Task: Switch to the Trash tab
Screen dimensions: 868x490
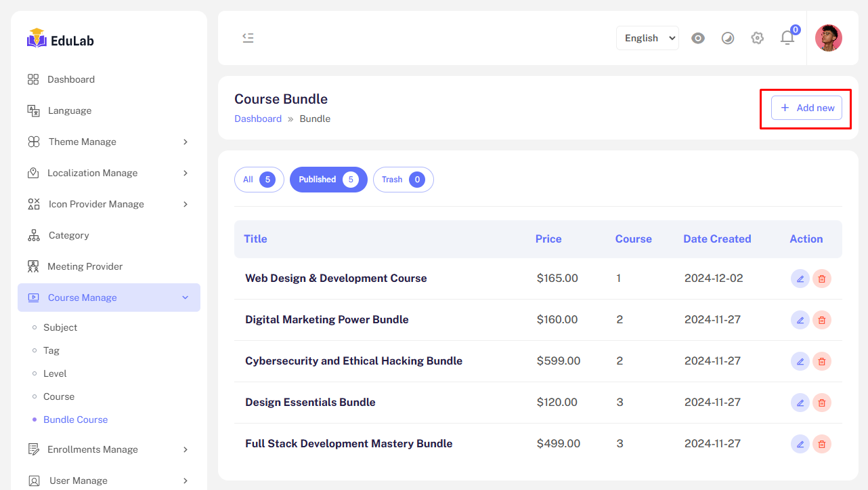Action: tap(403, 180)
